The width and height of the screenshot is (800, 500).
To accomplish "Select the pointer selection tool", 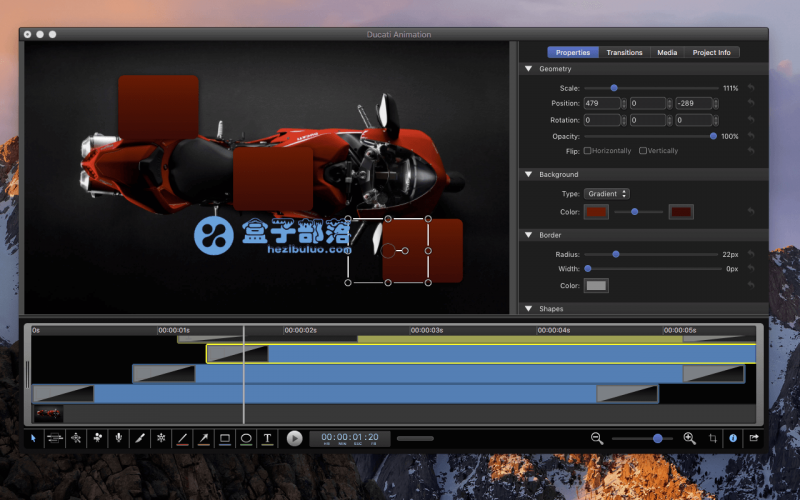I will (34, 438).
